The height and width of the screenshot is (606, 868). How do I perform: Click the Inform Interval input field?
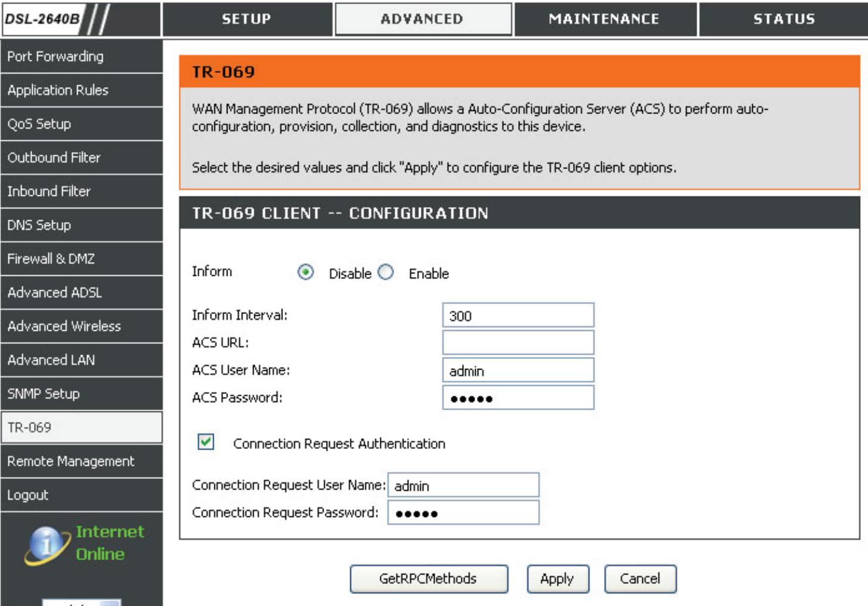coord(518,315)
